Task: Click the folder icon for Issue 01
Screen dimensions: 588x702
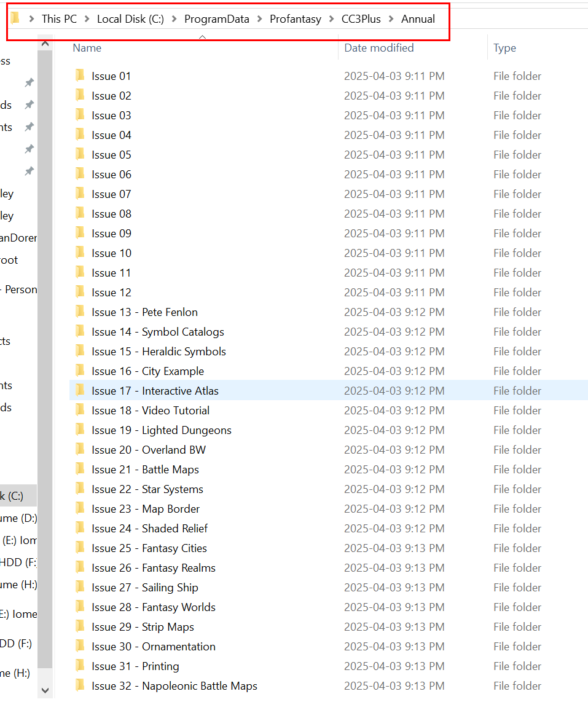Action: coord(80,76)
